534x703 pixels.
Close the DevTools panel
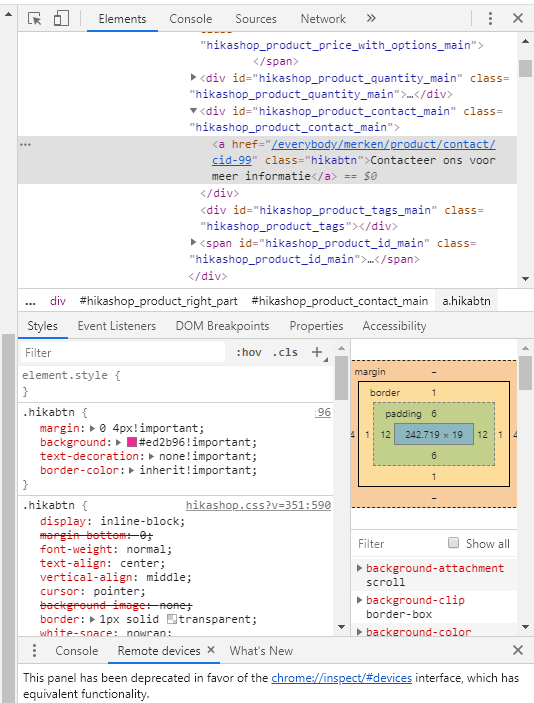(x=518, y=18)
